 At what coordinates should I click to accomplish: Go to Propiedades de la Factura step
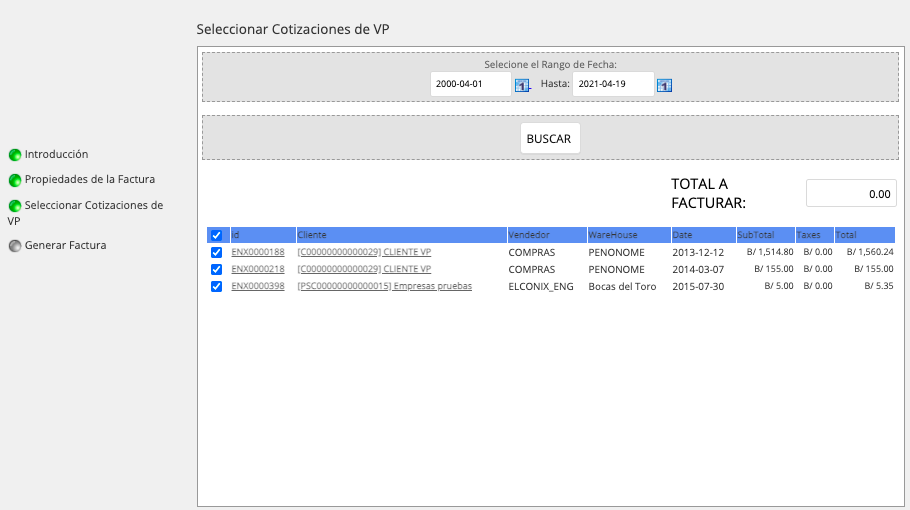point(90,179)
